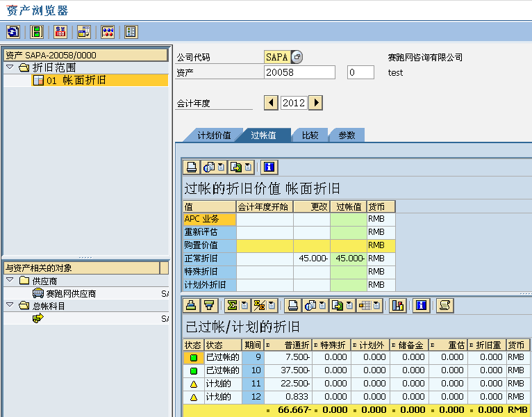Click the 期间 column header

coord(253,345)
